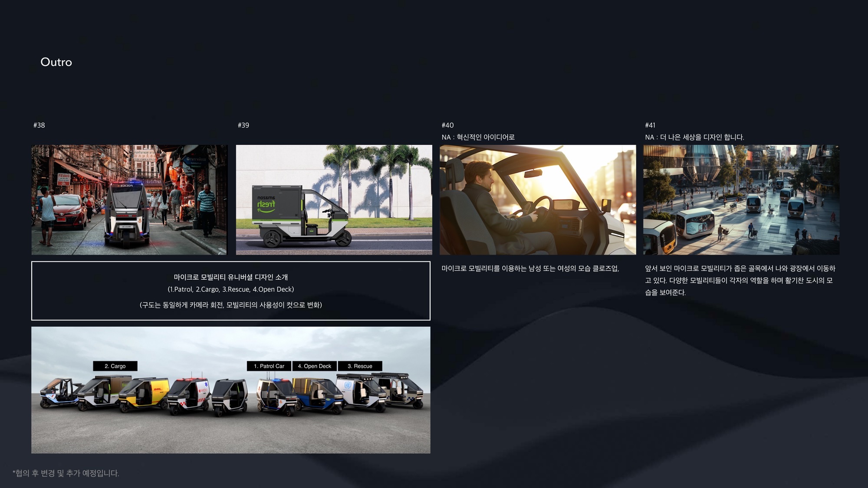868x488 pixels.
Task: Click the #41 description starting '앞서 보인'
Action: pyautogui.click(x=740, y=280)
